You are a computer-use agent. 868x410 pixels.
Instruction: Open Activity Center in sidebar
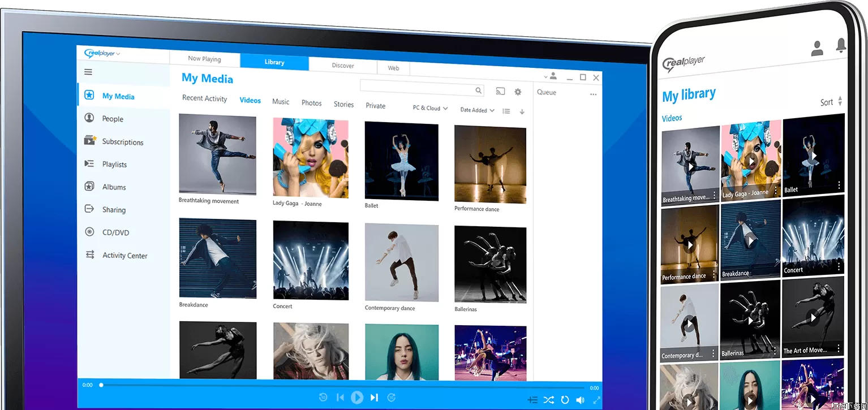(124, 256)
